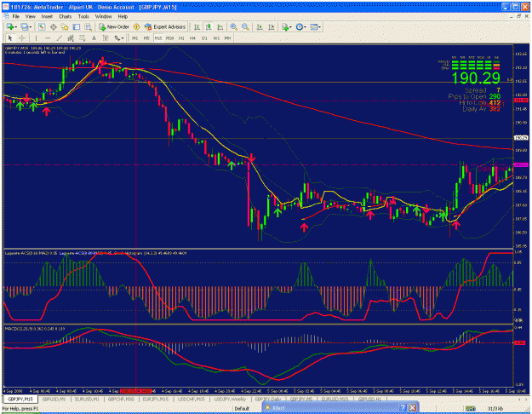Switch to EURUSD,M1 chart tab
This screenshot has height=414, width=532.
coord(87,399)
